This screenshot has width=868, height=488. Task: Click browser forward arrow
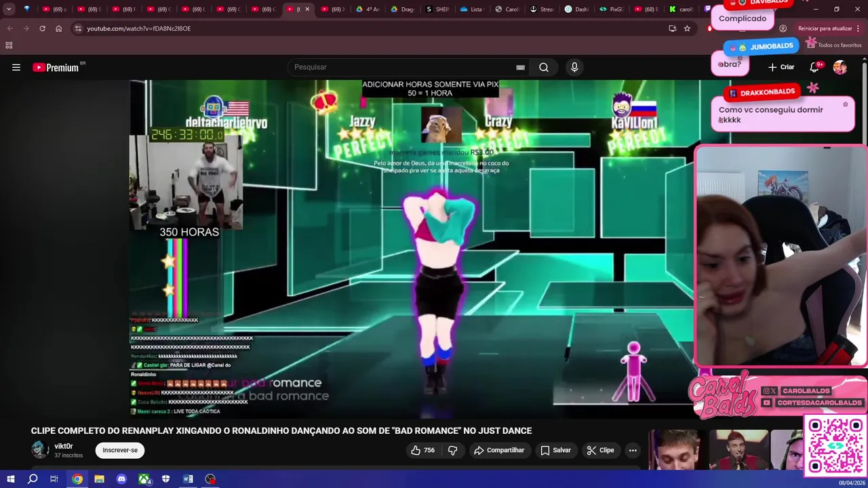pos(26,28)
